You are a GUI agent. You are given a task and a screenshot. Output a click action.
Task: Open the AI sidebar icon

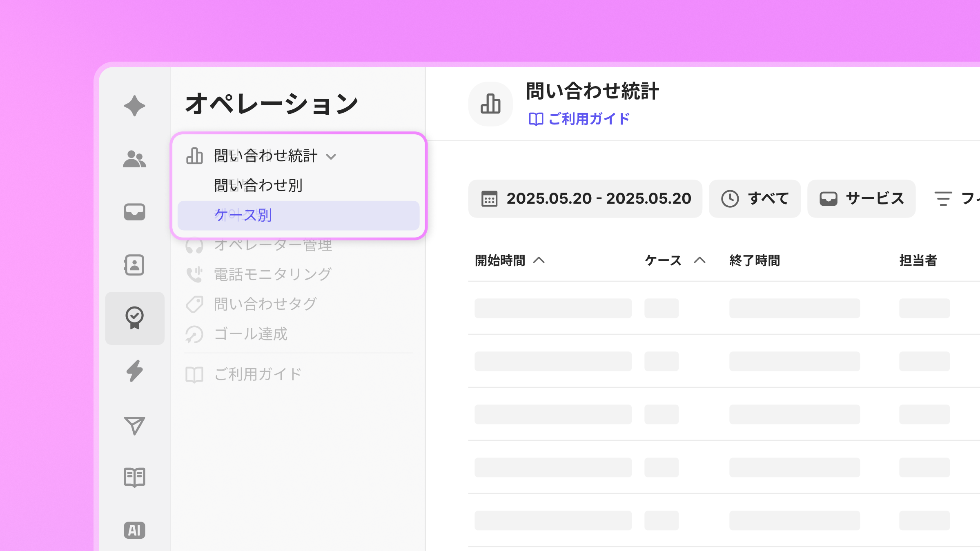click(134, 530)
